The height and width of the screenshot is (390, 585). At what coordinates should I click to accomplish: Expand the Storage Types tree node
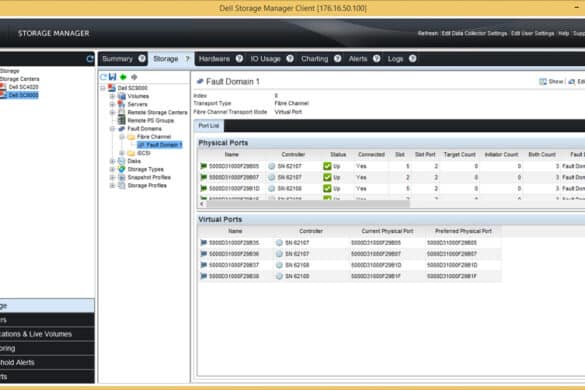click(112, 169)
